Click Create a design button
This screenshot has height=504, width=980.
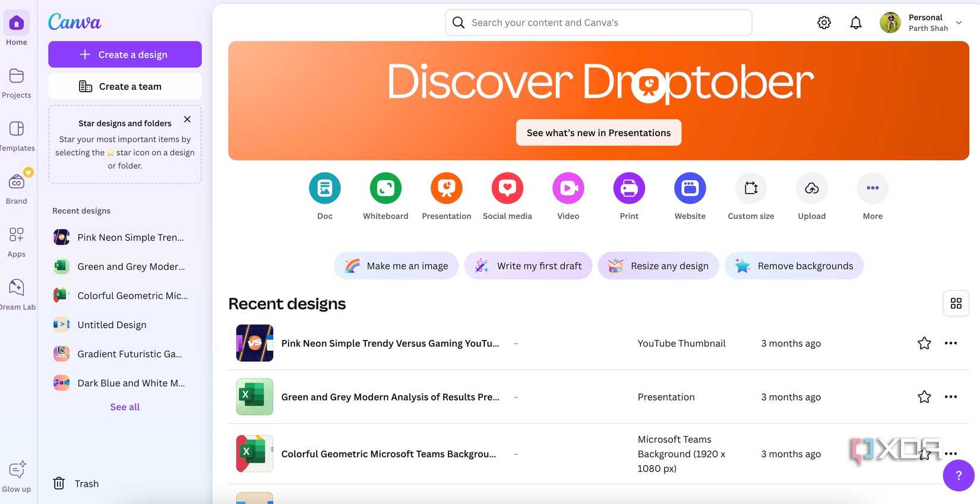[125, 54]
